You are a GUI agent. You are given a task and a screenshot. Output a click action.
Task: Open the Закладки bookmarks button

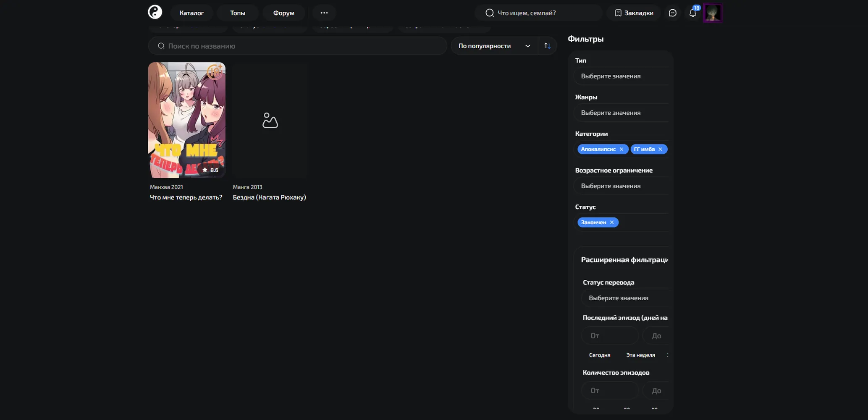[634, 13]
